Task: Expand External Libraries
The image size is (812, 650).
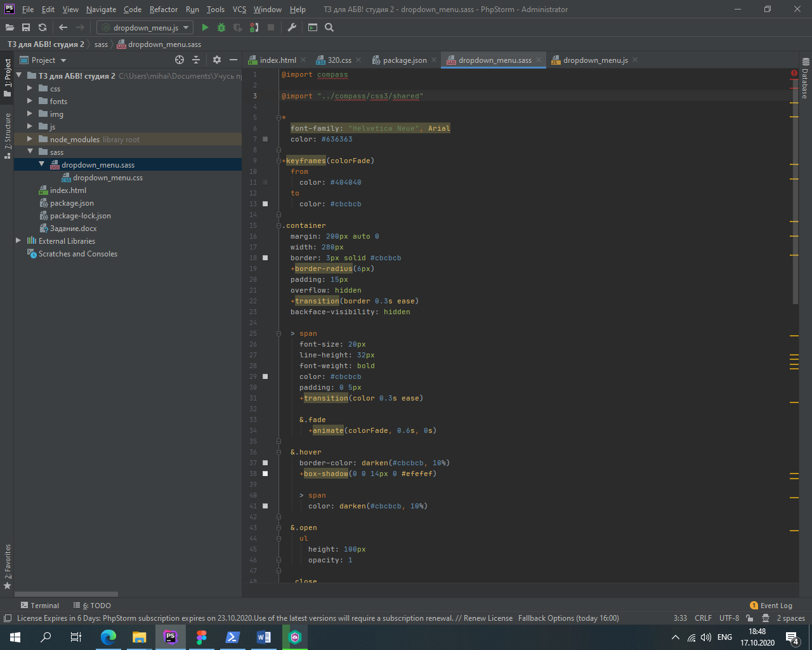Action: 18,241
